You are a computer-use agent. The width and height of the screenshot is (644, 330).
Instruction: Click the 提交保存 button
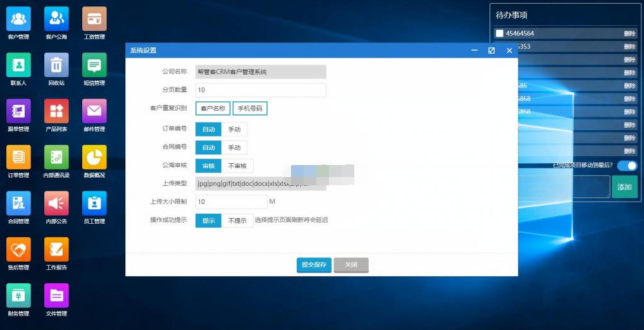pyautogui.click(x=314, y=265)
